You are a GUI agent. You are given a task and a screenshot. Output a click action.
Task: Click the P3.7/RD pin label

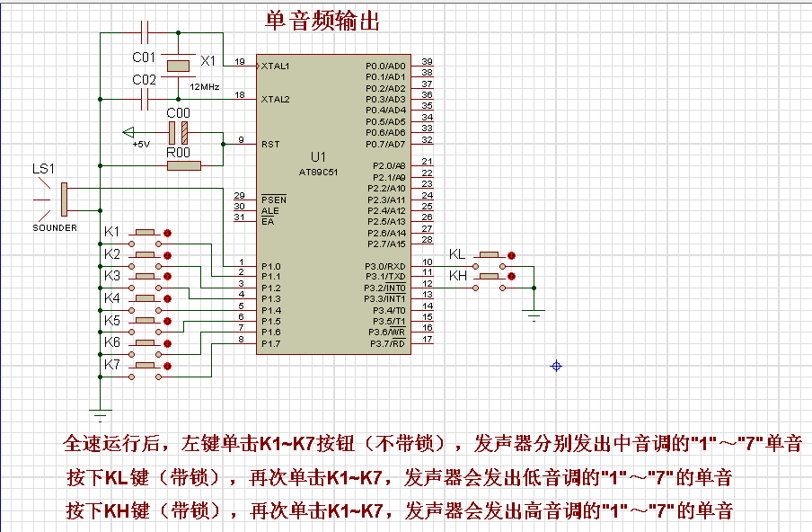coord(387,344)
